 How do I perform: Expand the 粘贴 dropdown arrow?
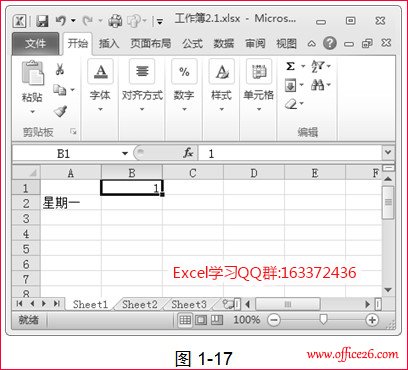32,112
